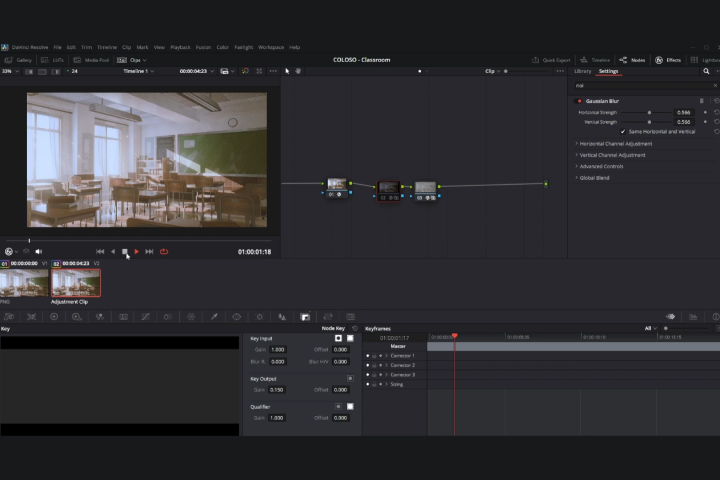Screen dimensions: 720x480
Task: Adjust the node graph zoom slider
Action: point(528,71)
